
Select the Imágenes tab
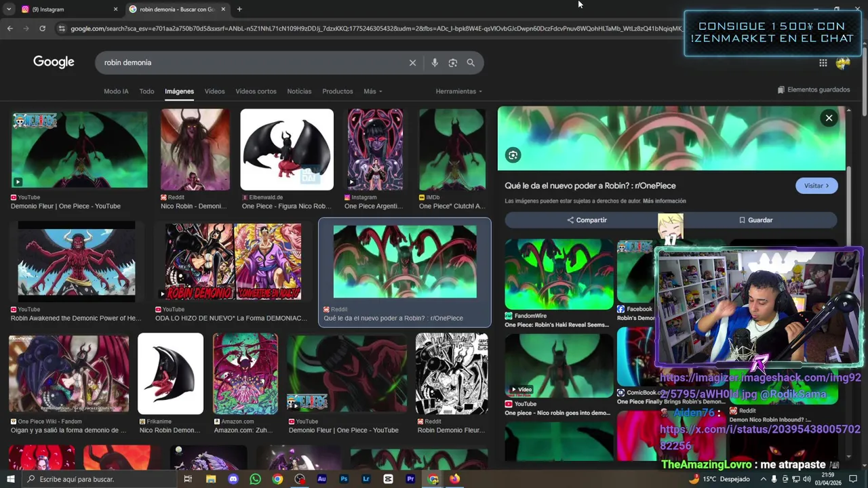click(179, 91)
